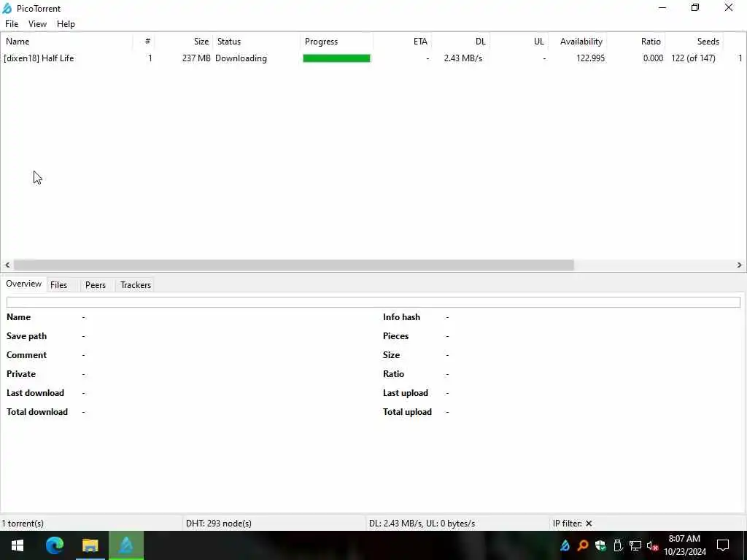The width and height of the screenshot is (747, 560).
Task: Click the Downloading status cell
Action: [x=241, y=58]
